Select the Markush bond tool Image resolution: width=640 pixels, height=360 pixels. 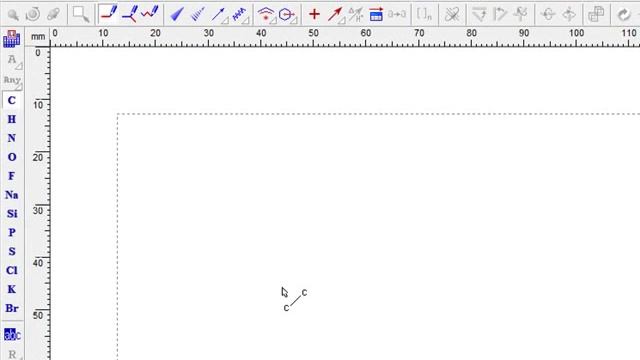[240, 15]
